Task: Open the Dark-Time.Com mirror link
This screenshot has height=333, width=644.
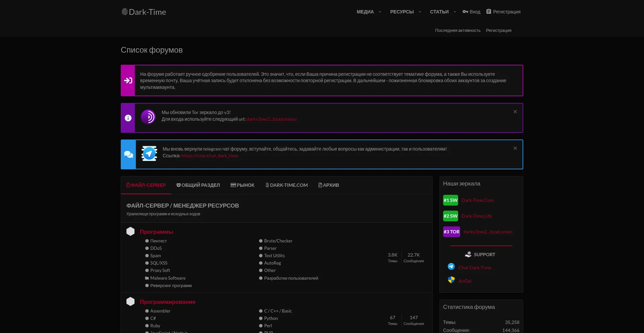Action: [x=478, y=200]
